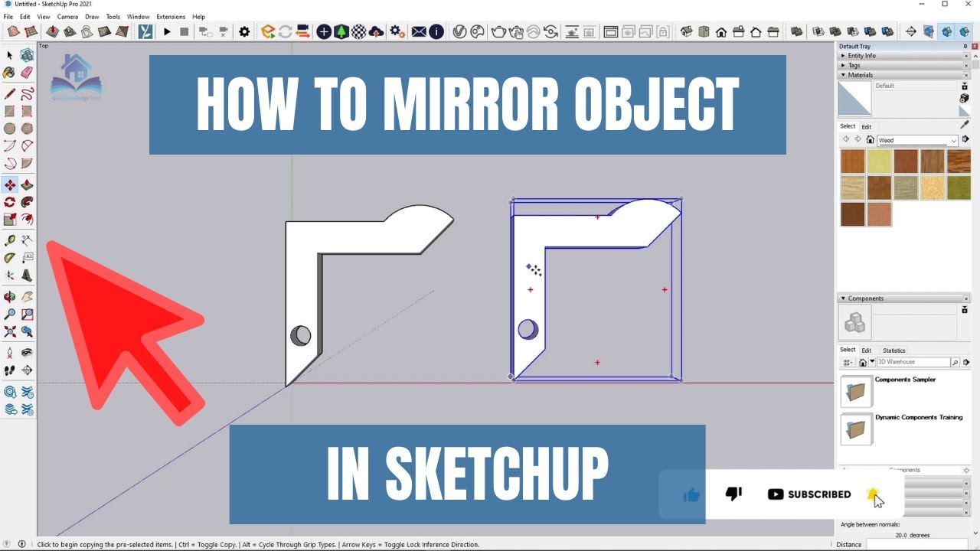Collapse the Components panel
The width and height of the screenshot is (980, 551).
(x=903, y=298)
